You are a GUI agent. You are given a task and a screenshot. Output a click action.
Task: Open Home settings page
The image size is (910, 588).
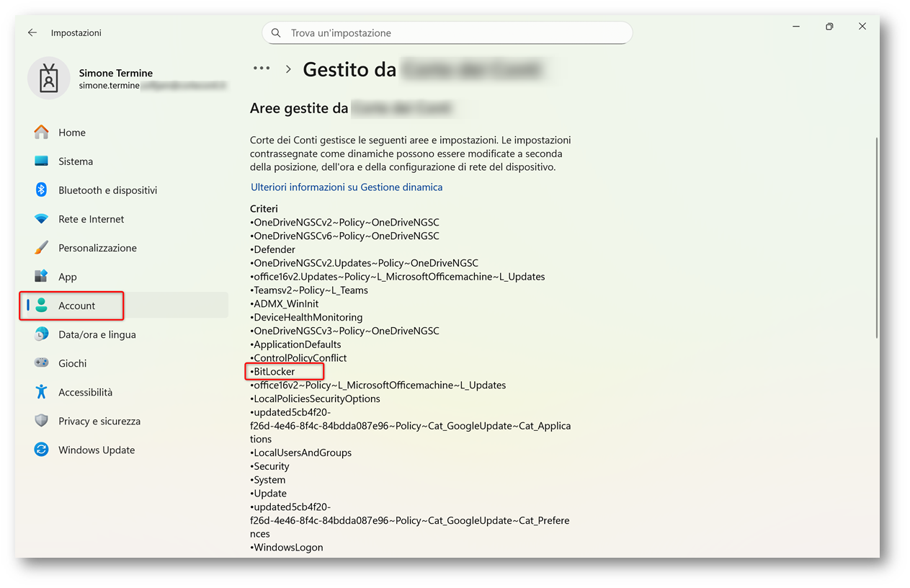(72, 133)
